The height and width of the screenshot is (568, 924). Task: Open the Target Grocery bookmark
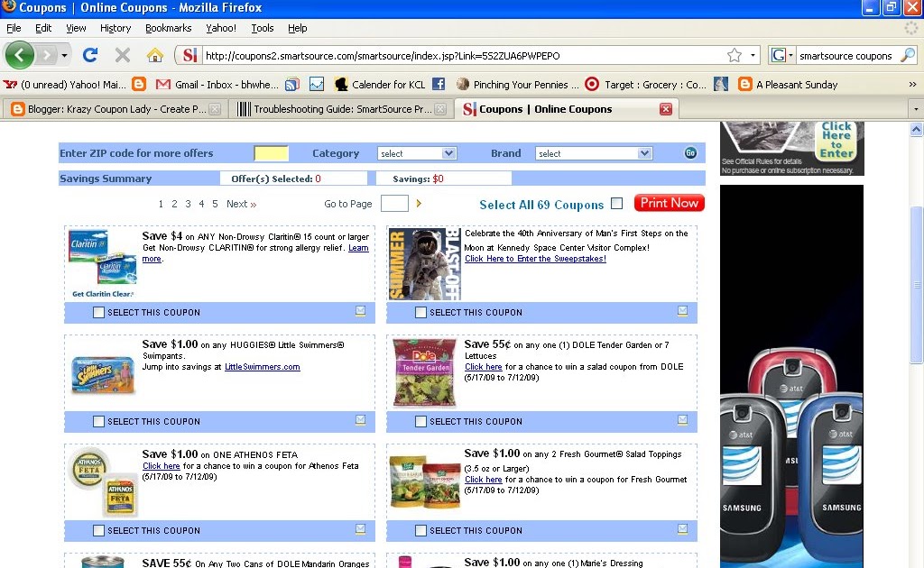[645, 85]
